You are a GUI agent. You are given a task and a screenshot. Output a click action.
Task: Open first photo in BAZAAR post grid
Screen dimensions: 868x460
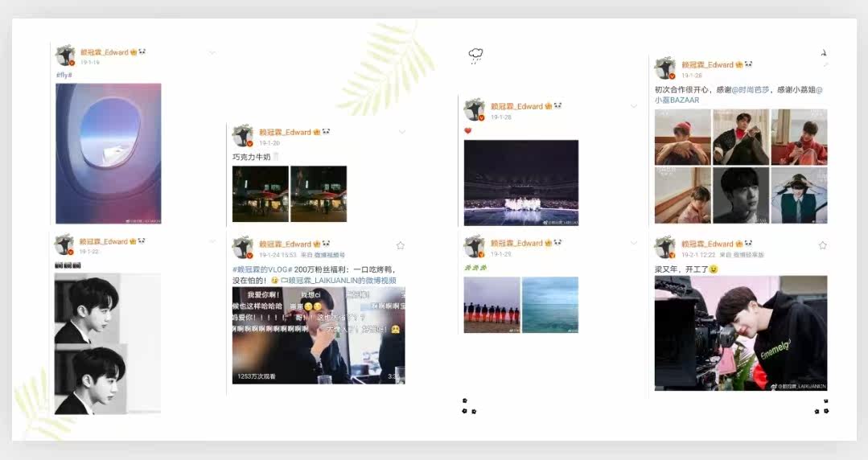point(682,138)
